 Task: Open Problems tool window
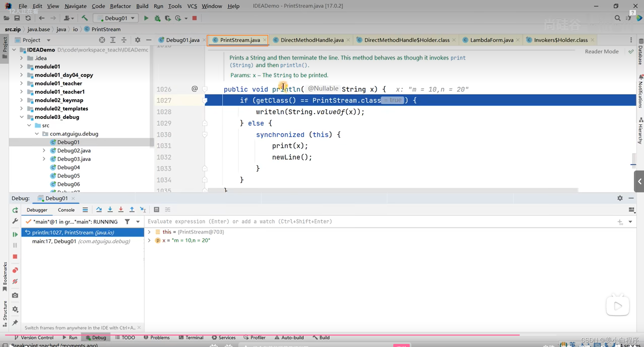click(157, 338)
